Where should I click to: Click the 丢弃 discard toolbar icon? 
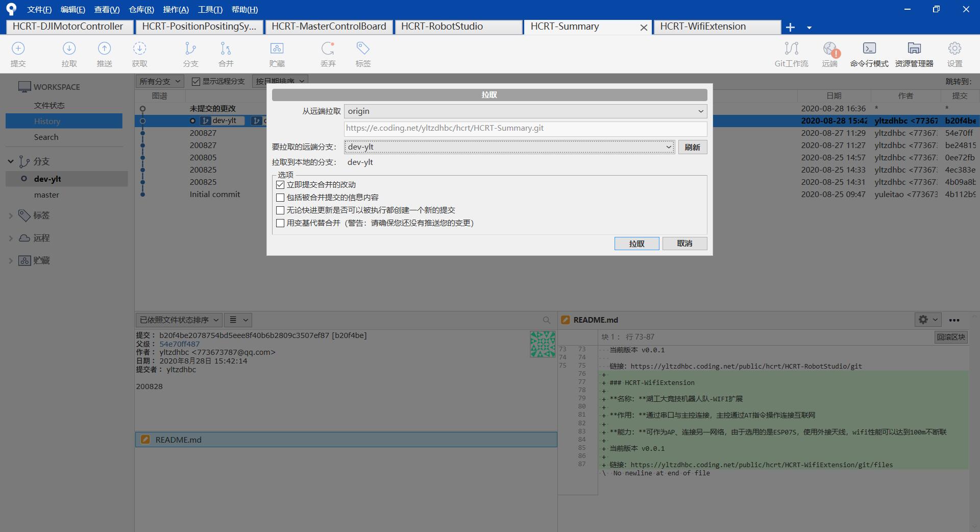coord(328,49)
